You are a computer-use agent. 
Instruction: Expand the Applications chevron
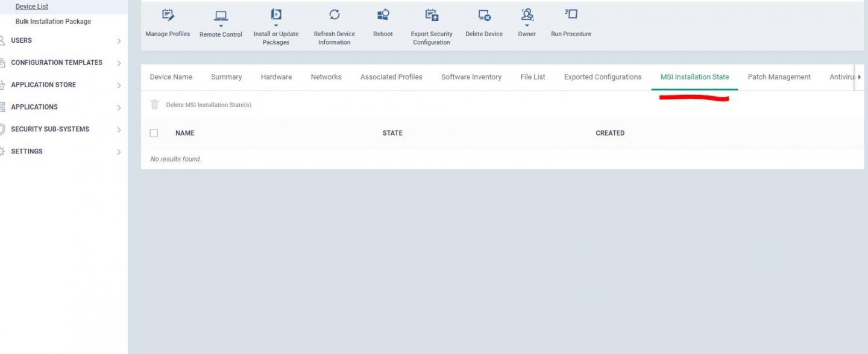(119, 108)
